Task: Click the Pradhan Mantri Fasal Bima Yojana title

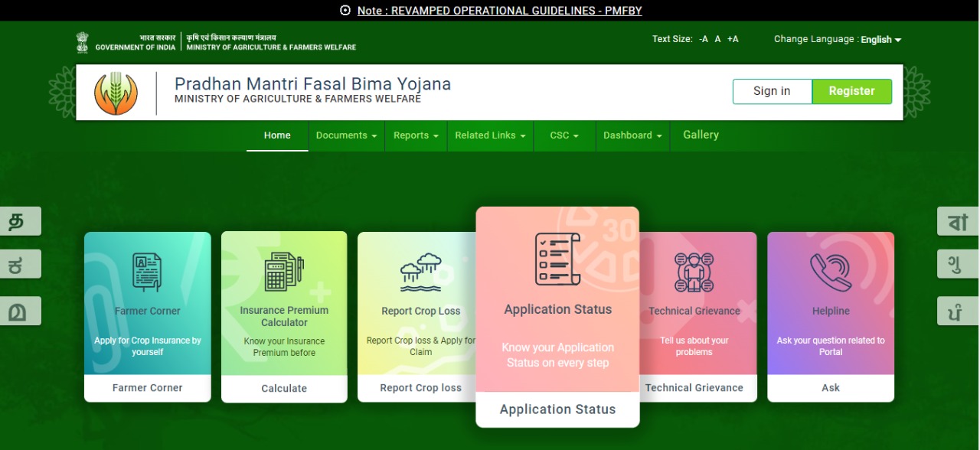Action: point(312,84)
